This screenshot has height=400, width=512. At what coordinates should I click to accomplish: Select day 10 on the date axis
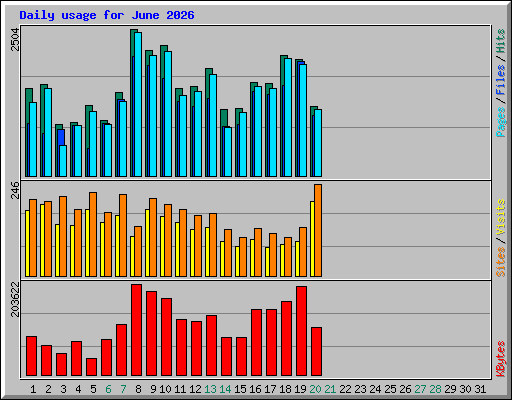click(x=165, y=389)
